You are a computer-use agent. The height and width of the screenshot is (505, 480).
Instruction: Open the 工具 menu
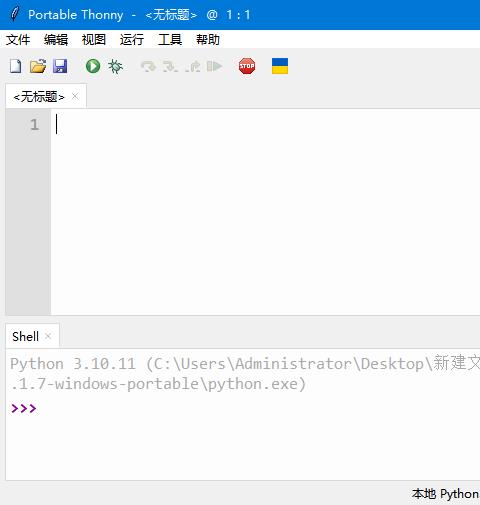tap(170, 40)
